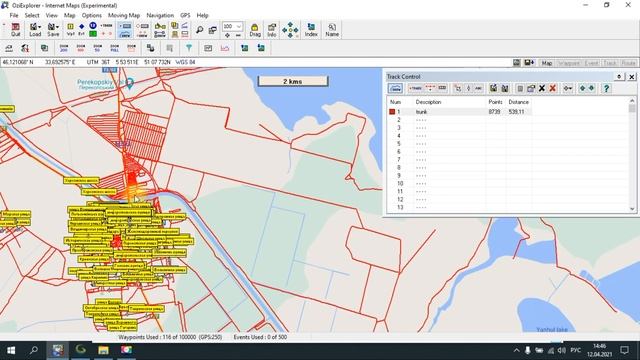
Task: Click the Zoom 50 toolbar button
Action: (98, 48)
